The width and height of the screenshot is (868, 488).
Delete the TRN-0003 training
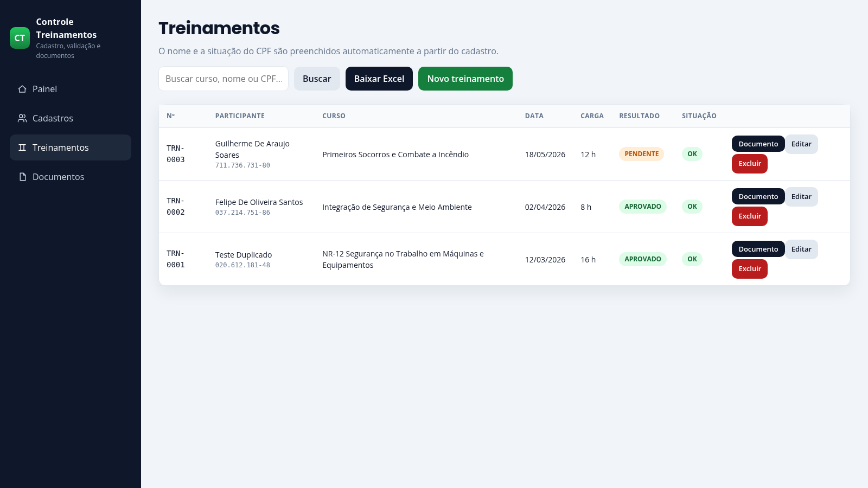[x=750, y=164]
